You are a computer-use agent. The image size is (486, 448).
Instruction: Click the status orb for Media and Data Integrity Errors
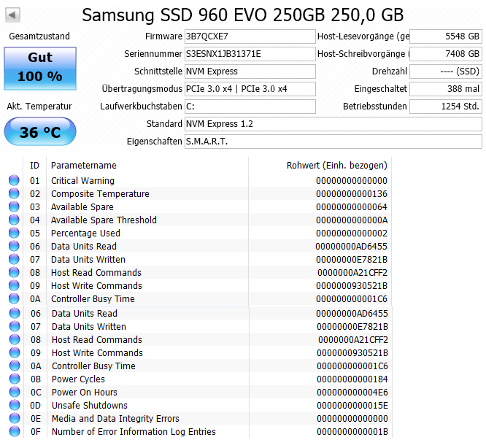click(15, 418)
